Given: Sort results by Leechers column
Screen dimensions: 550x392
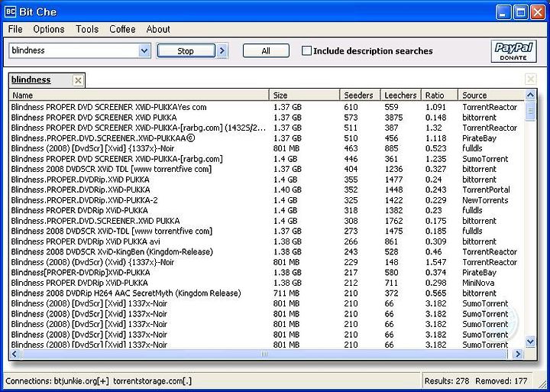Looking at the screenshot, I should 400,95.
